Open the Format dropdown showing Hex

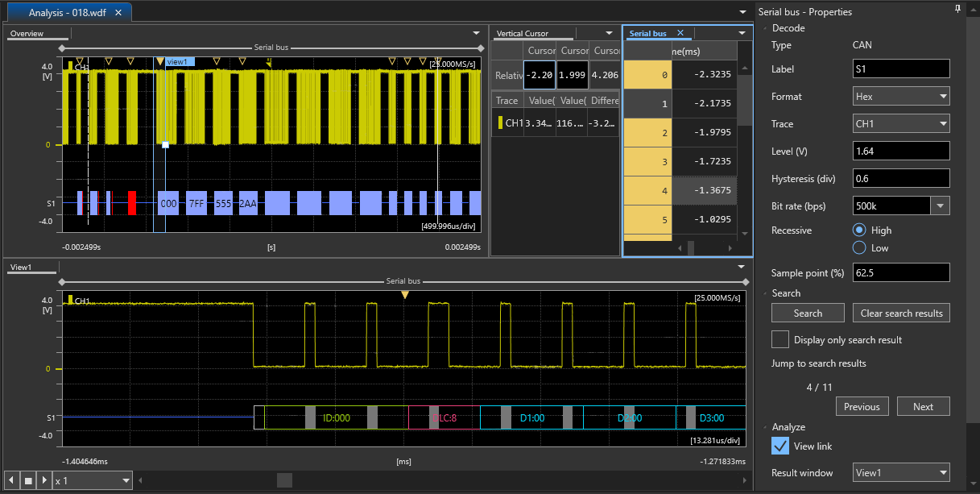tap(901, 97)
